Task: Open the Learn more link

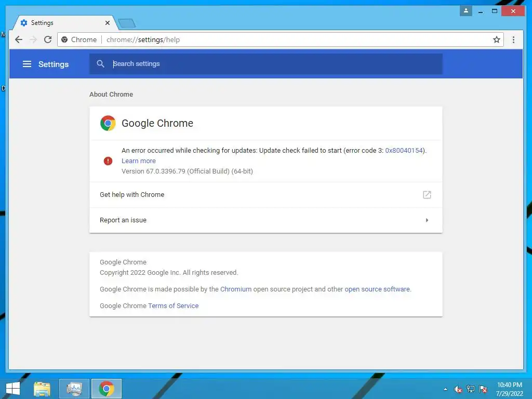Action: [138, 161]
